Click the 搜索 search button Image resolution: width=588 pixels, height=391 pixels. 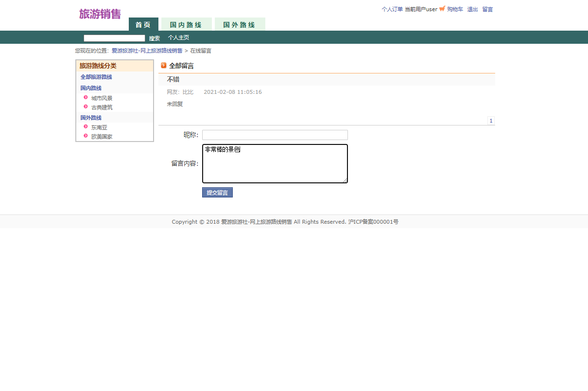pyautogui.click(x=155, y=38)
